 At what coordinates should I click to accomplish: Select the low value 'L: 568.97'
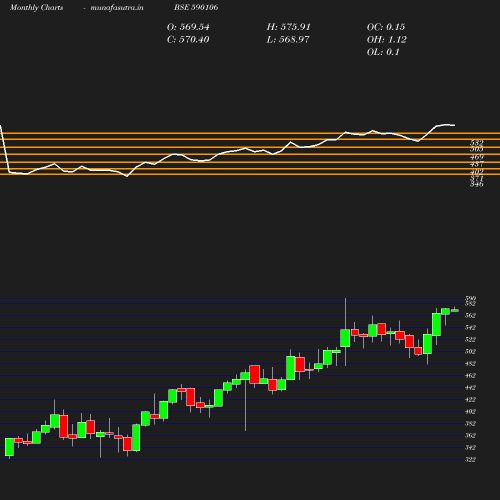pos(288,40)
